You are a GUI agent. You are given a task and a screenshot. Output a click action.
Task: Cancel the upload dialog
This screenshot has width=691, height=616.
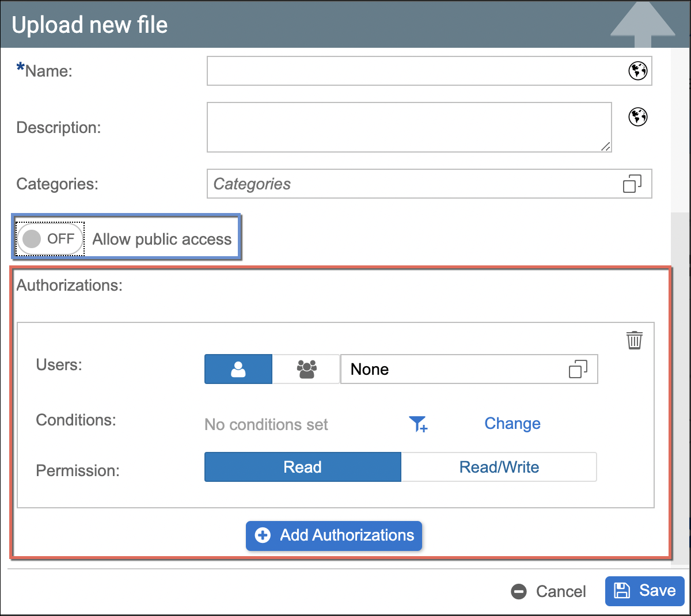pyautogui.click(x=549, y=591)
